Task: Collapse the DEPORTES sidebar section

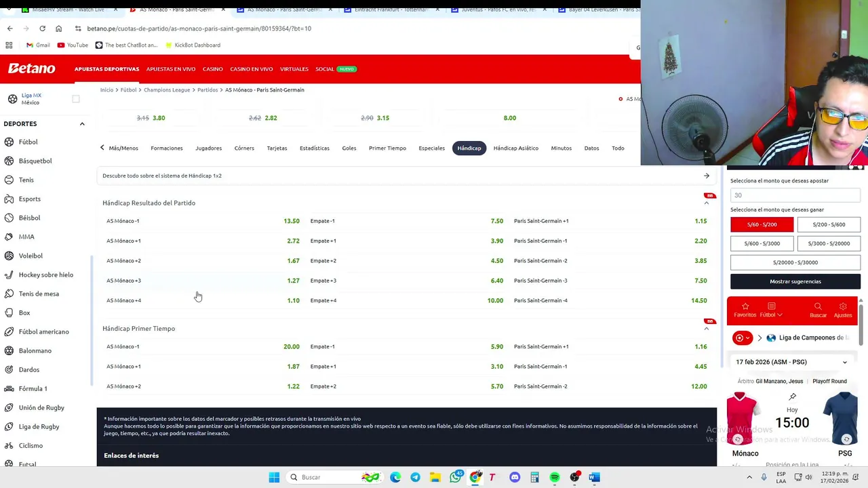Action: click(82, 124)
